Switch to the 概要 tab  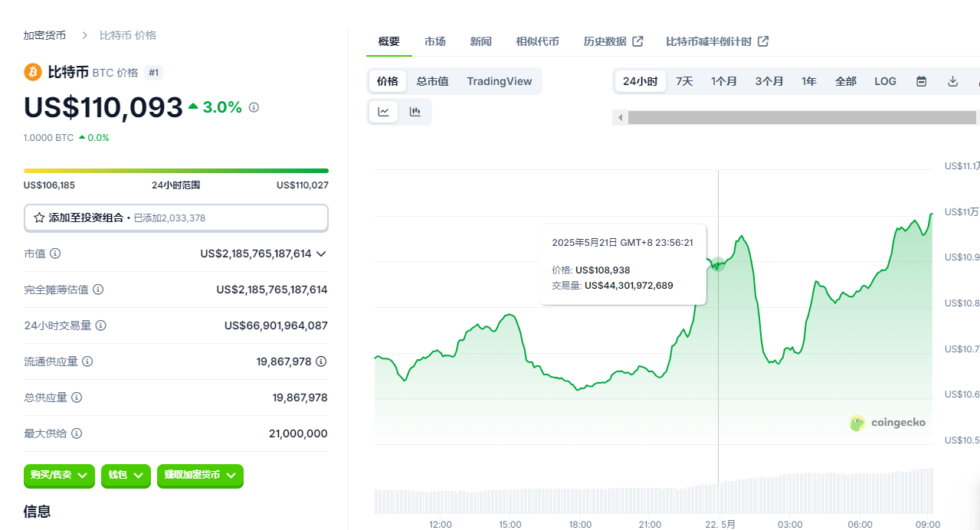pyautogui.click(x=389, y=41)
